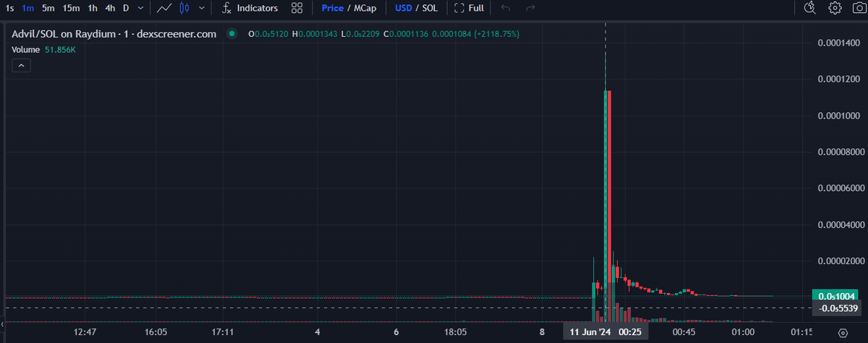
Task: Switch to 15m timeframe
Action: pyautogui.click(x=71, y=9)
